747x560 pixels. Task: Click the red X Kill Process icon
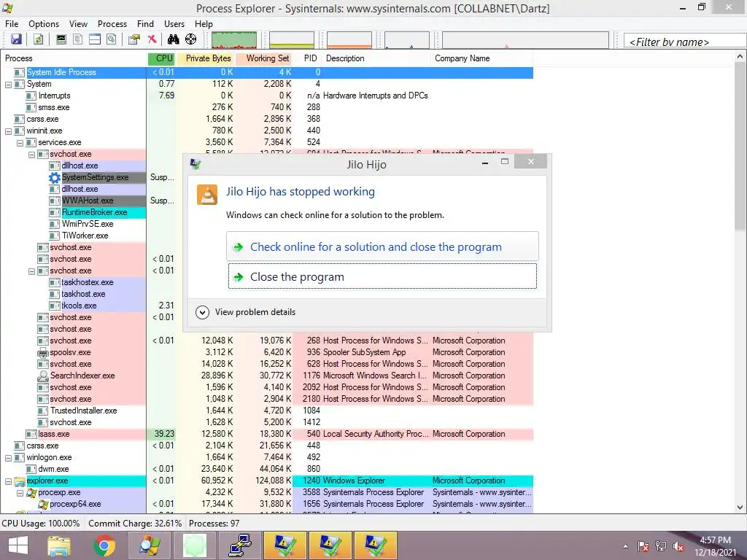point(152,39)
